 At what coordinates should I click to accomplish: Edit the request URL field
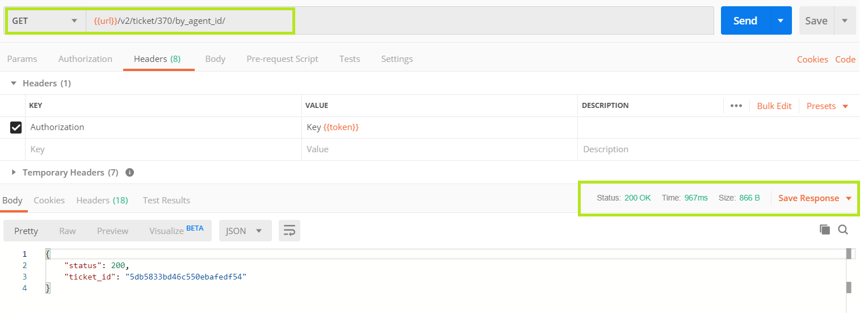(400, 20)
